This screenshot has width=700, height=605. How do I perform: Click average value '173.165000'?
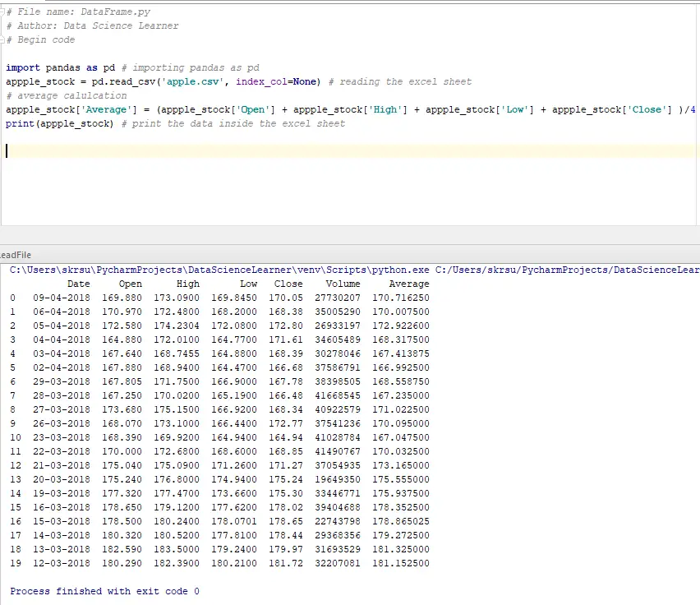401,465
